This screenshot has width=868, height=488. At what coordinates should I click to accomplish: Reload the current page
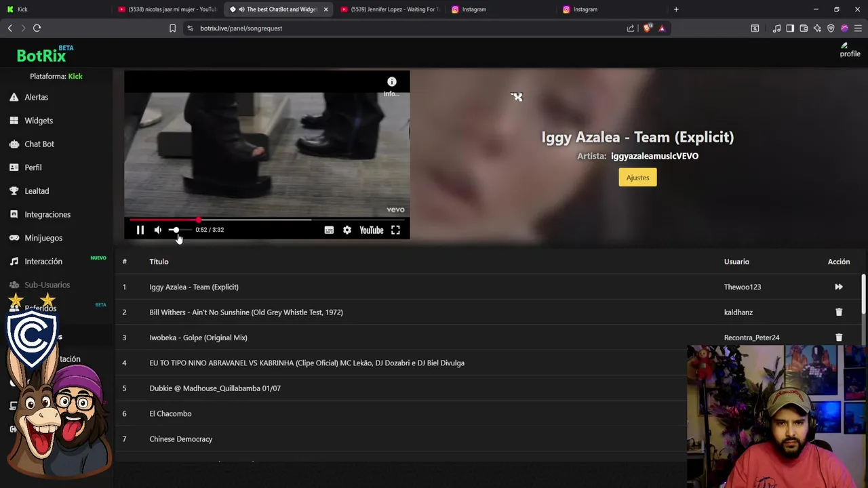pos(37,28)
